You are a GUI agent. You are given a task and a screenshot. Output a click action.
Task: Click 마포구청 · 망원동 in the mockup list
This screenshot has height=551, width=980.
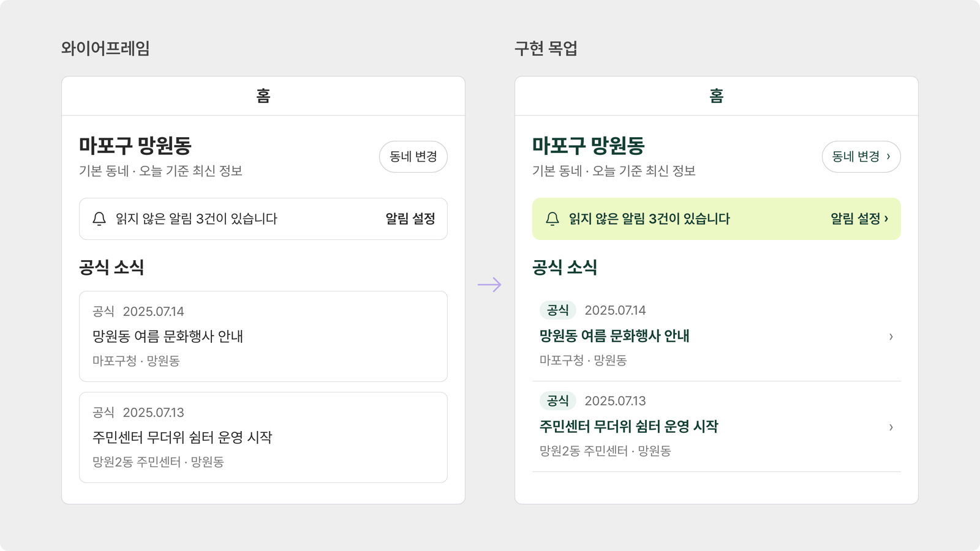[x=583, y=361]
